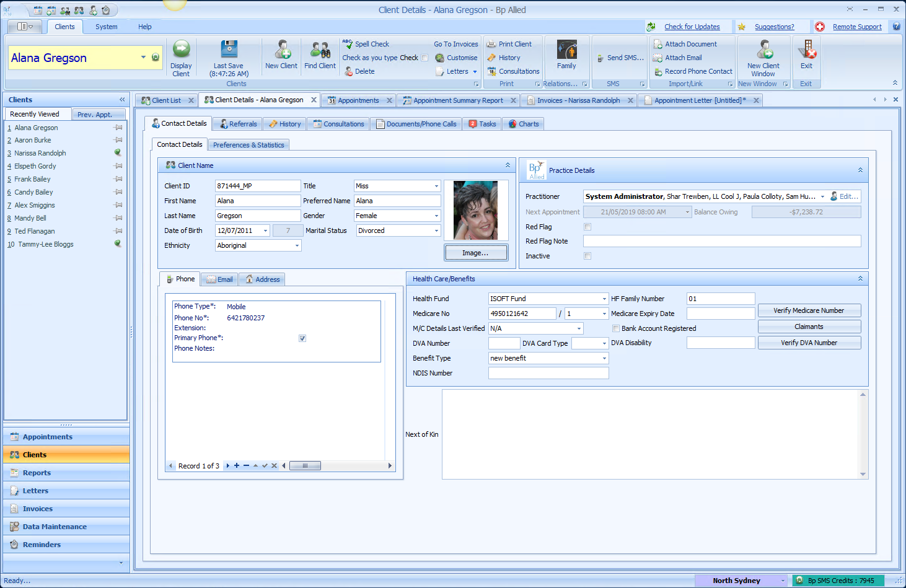This screenshot has width=906, height=588.
Task: Click Record Phone Contact
Action: click(x=693, y=71)
